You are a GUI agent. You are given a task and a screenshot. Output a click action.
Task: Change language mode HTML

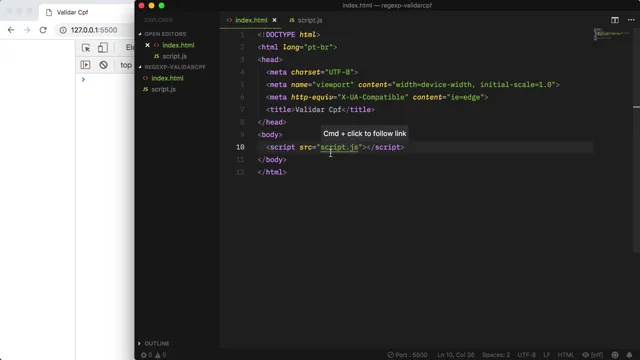pyautogui.click(x=566, y=355)
